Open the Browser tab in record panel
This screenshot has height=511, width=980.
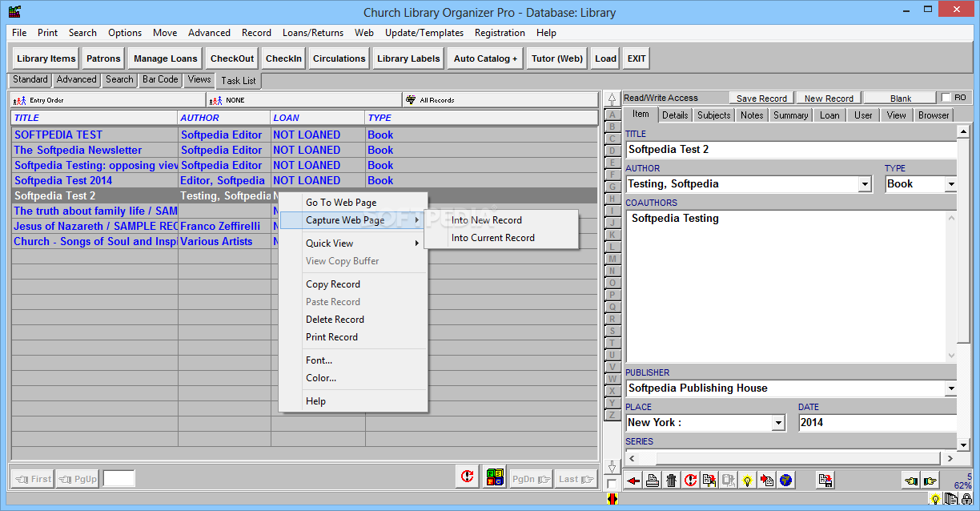coord(934,115)
